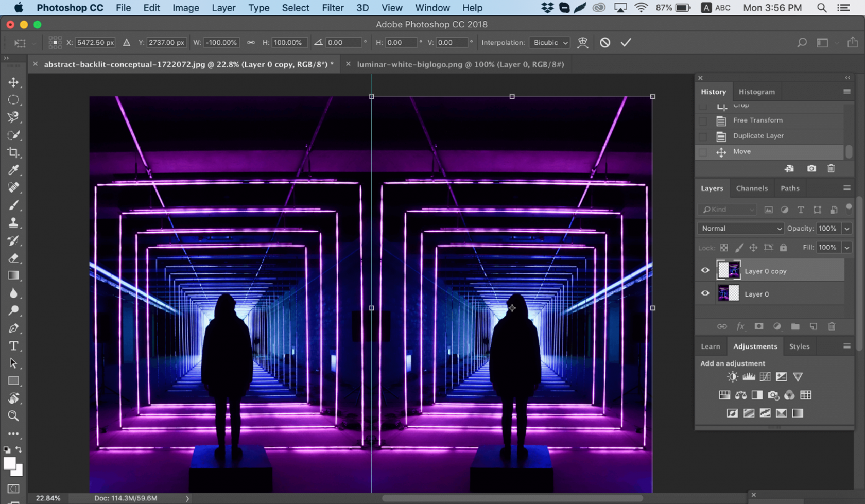Image resolution: width=865 pixels, height=504 pixels.
Task: Create a new snapshot in the History panel
Action: (x=811, y=168)
